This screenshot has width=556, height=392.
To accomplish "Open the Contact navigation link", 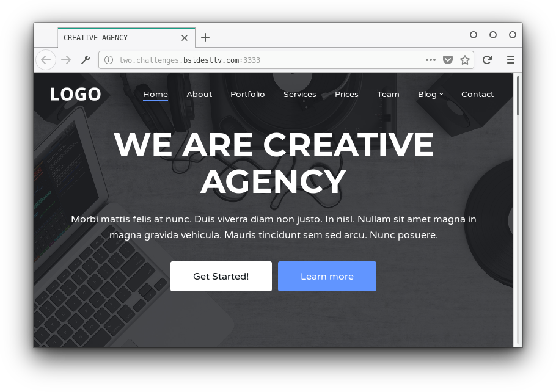I will [477, 94].
